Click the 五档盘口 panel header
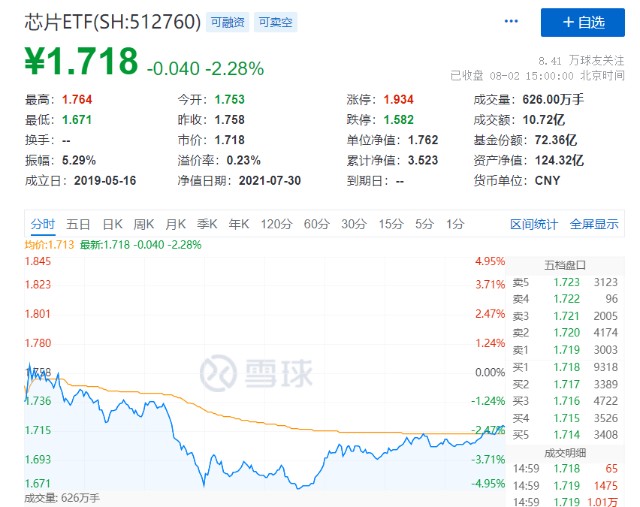The width and height of the screenshot is (640, 507). (565, 266)
